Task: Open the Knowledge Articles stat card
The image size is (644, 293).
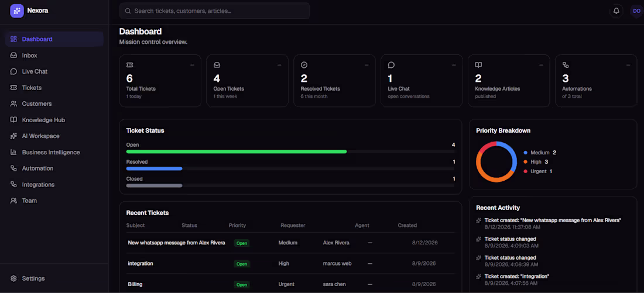Action: coord(509,81)
